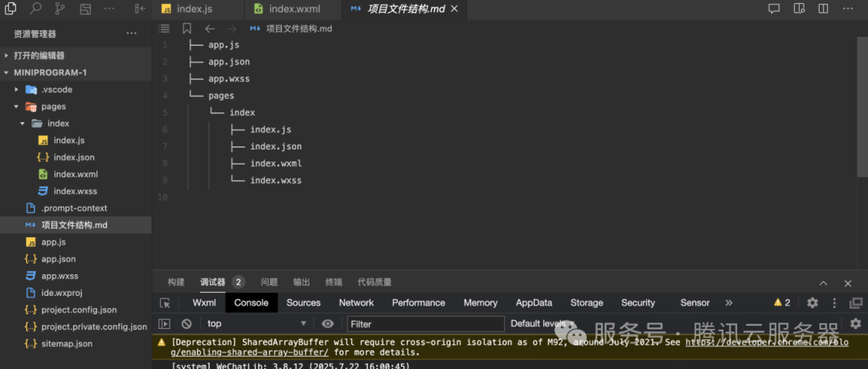Click the bookmark icon in breadcrumb bar
868x369 pixels.
187,29
